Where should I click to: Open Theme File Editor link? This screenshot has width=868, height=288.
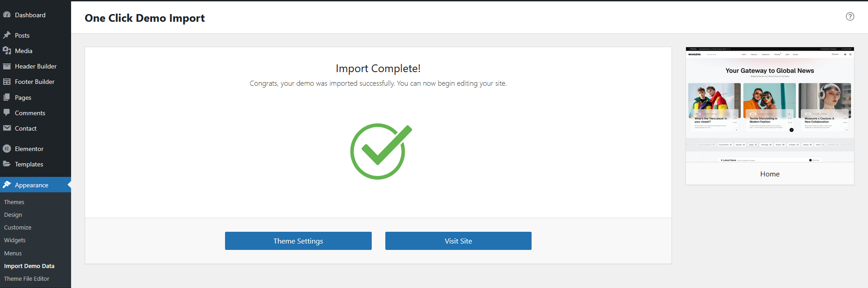[x=27, y=278]
